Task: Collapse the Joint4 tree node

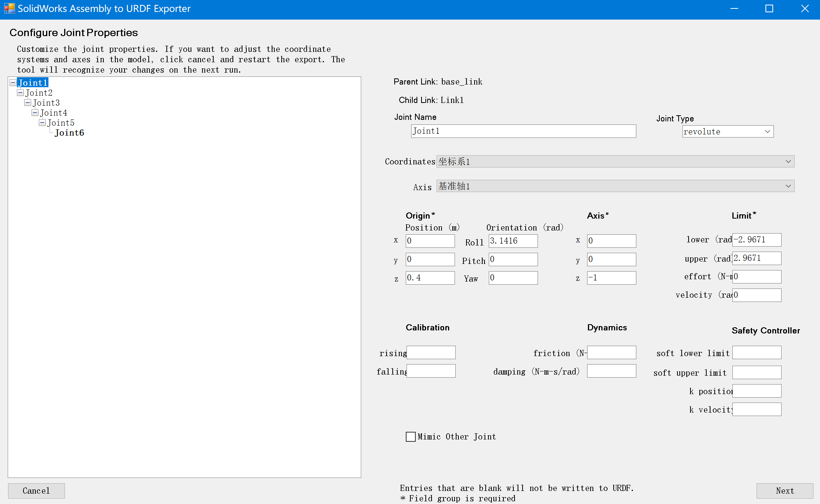Action: (35, 113)
